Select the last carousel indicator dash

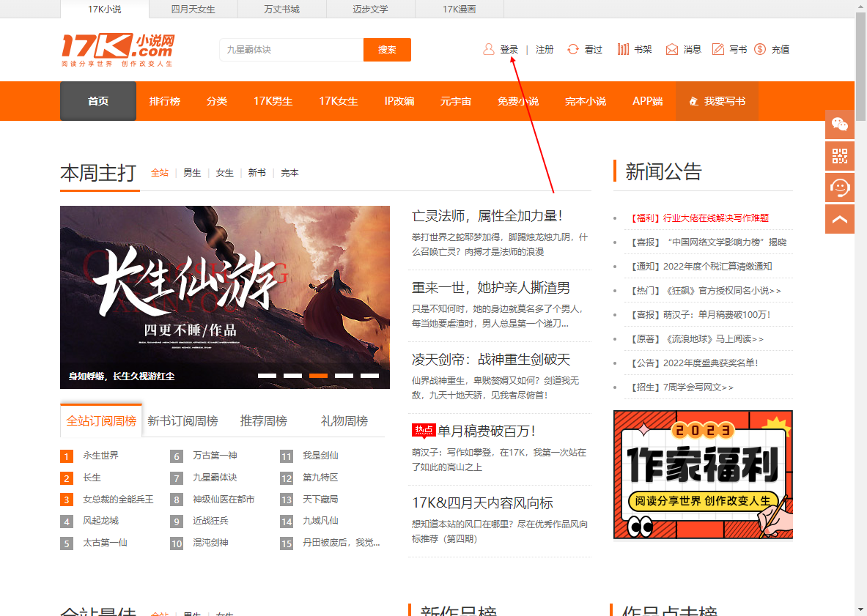tap(370, 376)
